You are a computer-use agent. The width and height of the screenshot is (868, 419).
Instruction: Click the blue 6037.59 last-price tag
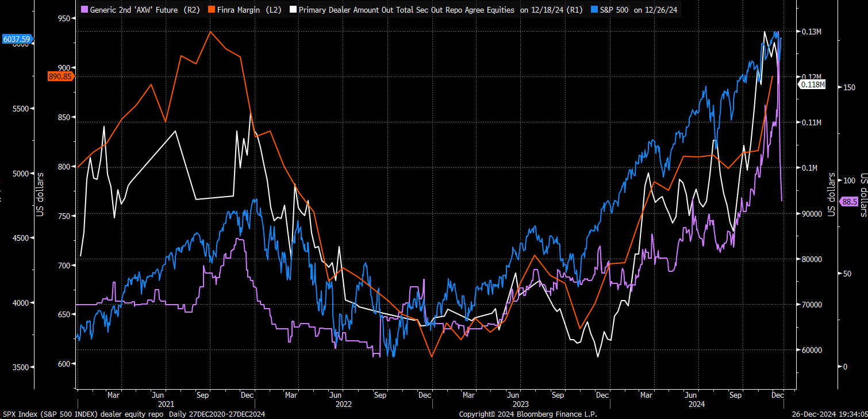[x=17, y=39]
